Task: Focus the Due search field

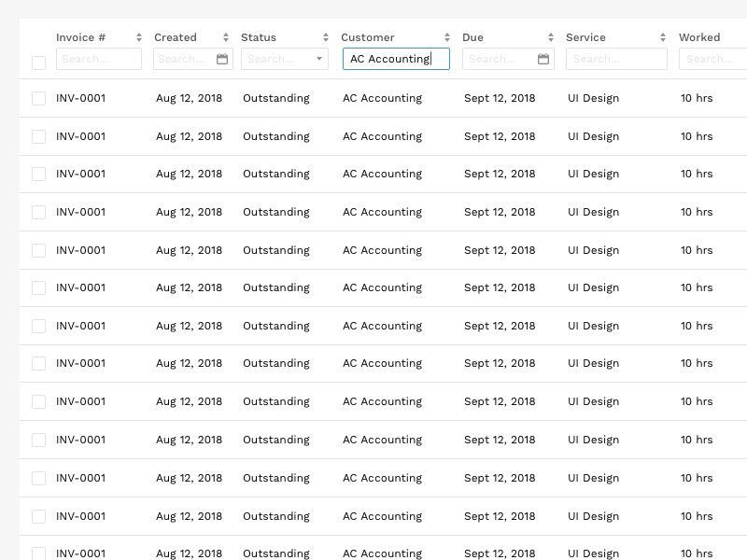Action: point(508,59)
